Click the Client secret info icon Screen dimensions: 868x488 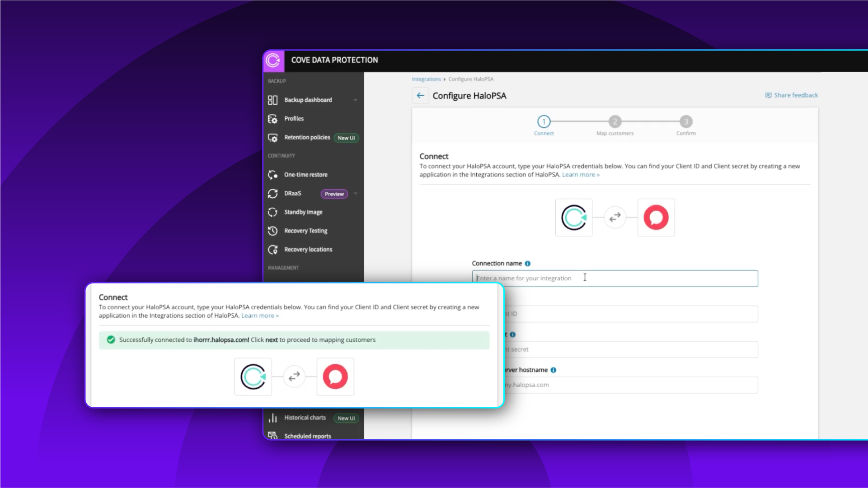click(512, 335)
